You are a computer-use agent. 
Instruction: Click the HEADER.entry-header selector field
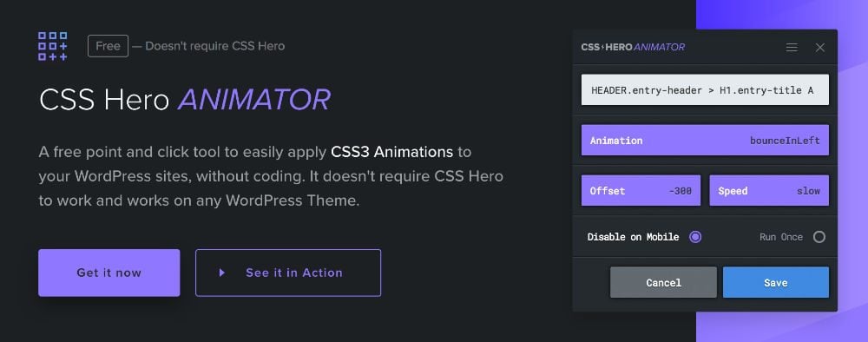705,89
